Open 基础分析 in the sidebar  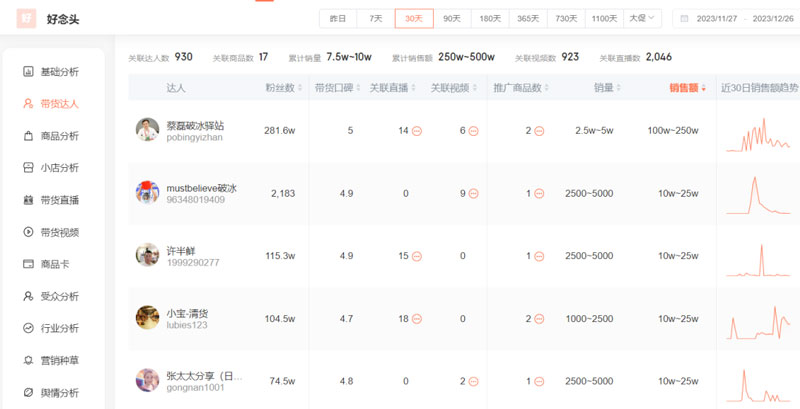point(58,72)
